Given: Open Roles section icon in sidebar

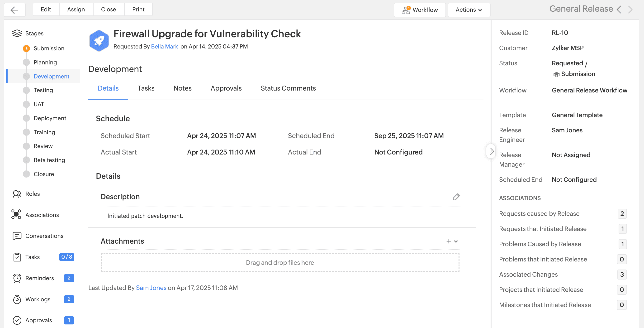Looking at the screenshot, I should coord(17,194).
